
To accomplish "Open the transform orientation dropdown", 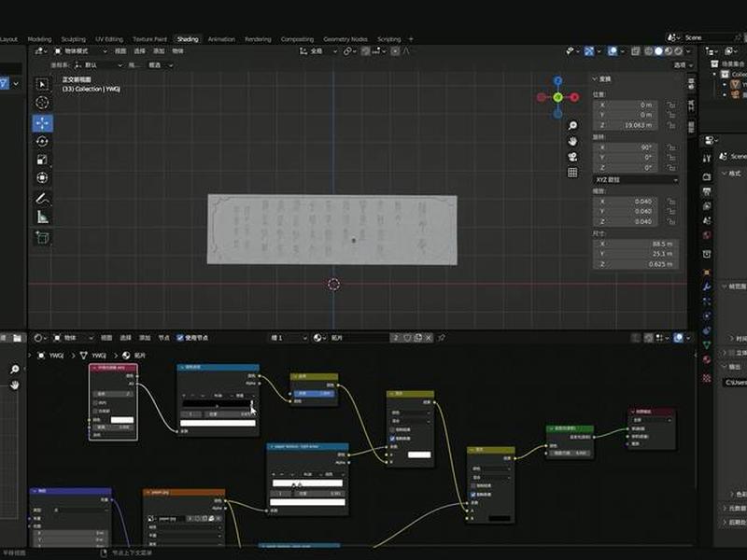I will click(318, 51).
